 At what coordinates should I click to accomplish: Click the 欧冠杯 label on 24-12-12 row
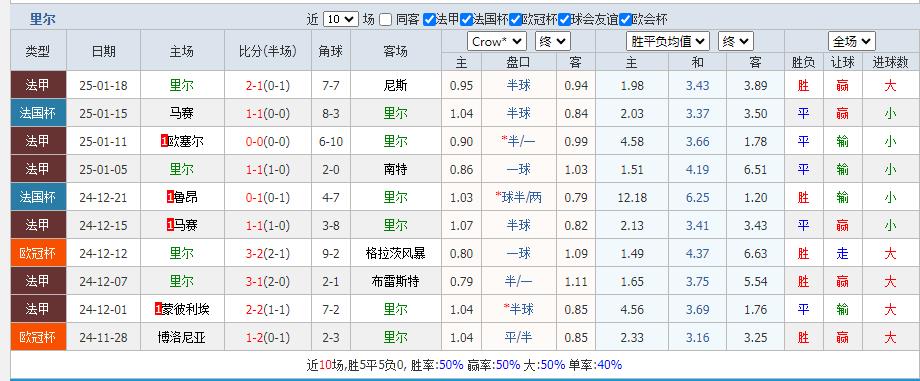(x=38, y=254)
